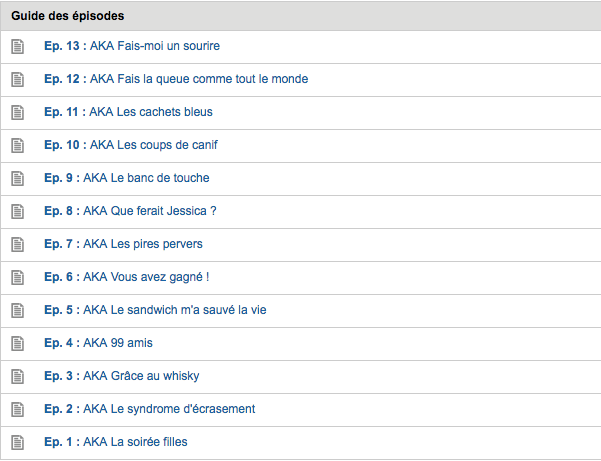Click the Guide des épisodes header

[x=67, y=16]
